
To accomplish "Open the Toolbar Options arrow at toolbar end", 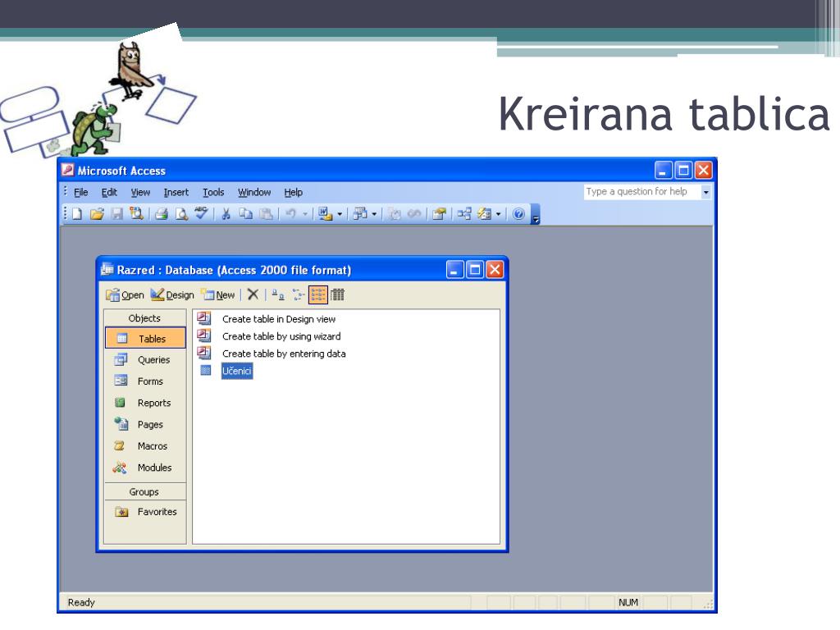I will pyautogui.click(x=535, y=214).
